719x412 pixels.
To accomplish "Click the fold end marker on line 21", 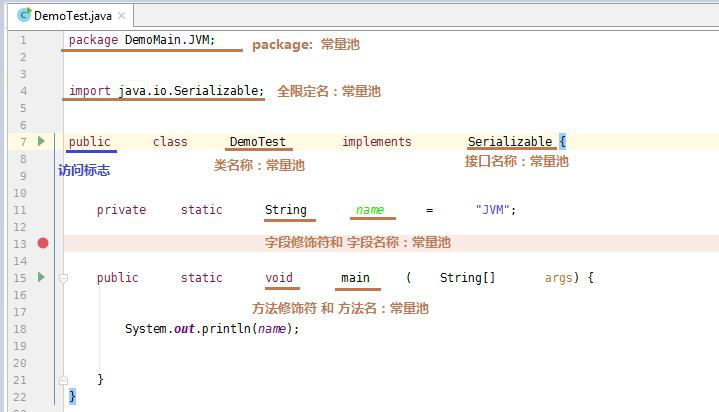I will coord(63,379).
